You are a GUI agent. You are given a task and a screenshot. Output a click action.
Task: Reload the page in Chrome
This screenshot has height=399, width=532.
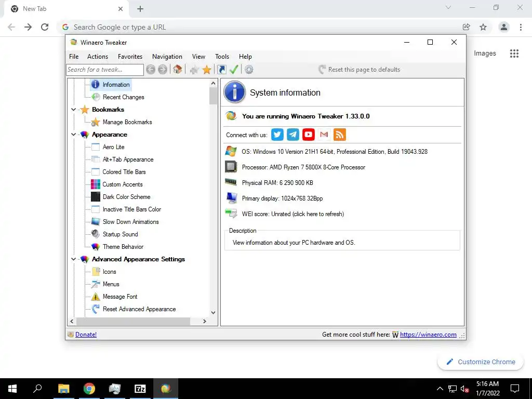[45, 27]
